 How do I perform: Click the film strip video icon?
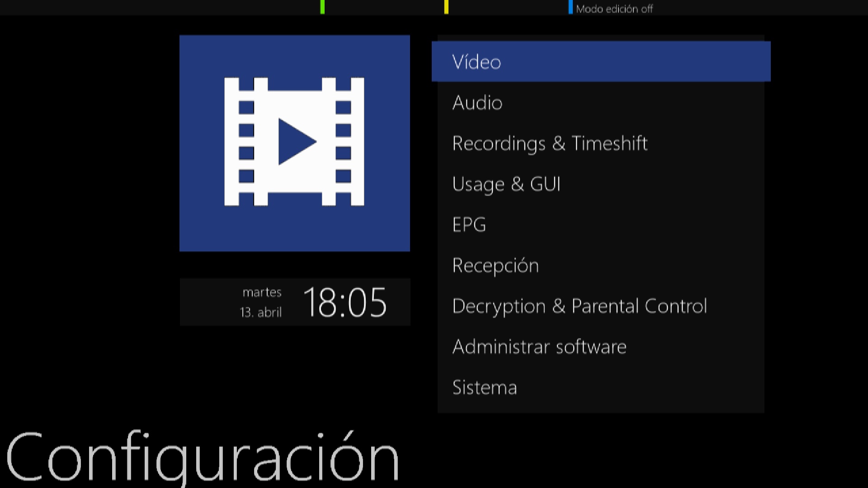point(294,142)
